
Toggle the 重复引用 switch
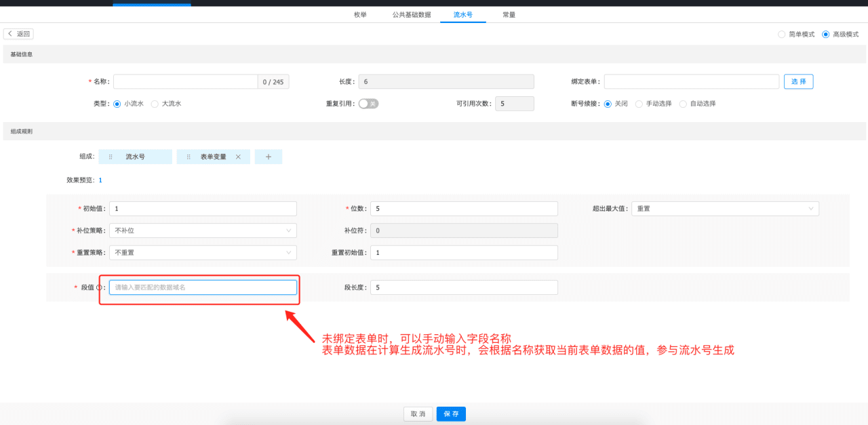(368, 104)
